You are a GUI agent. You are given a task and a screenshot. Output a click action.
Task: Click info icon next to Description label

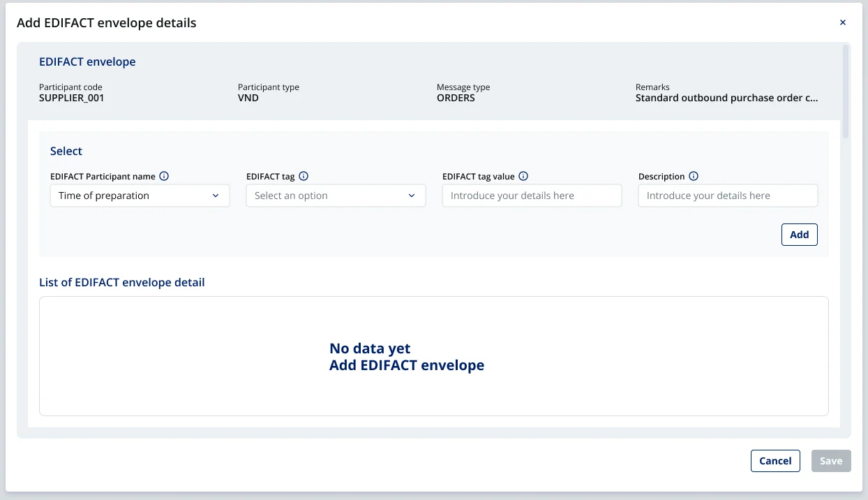coord(694,177)
